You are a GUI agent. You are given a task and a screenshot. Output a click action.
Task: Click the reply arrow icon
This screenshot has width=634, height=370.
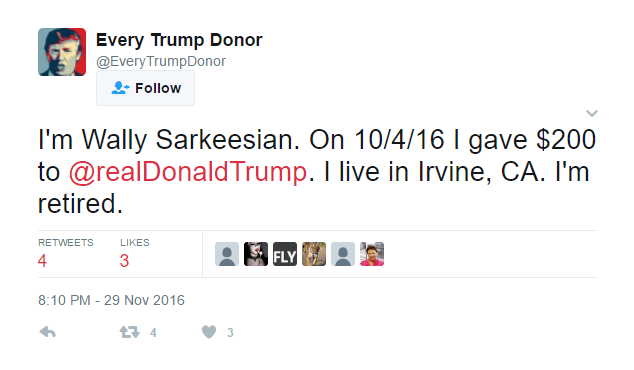pyautogui.click(x=47, y=332)
